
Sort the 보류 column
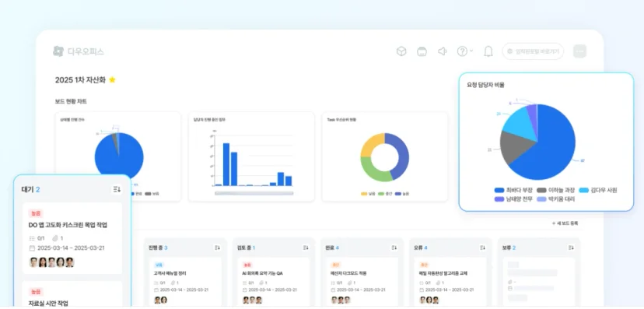click(x=571, y=248)
